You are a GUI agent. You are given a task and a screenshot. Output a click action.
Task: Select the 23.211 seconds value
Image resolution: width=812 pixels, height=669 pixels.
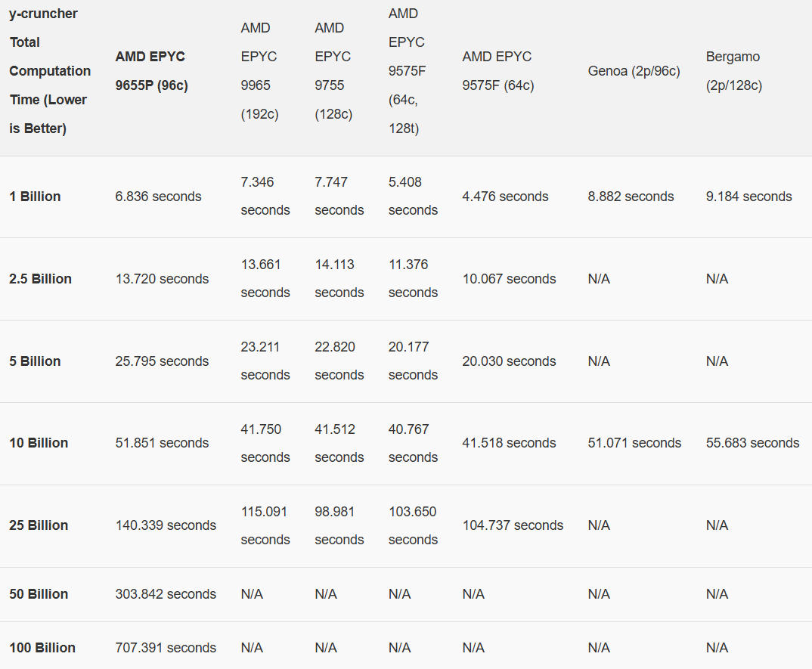(x=265, y=361)
